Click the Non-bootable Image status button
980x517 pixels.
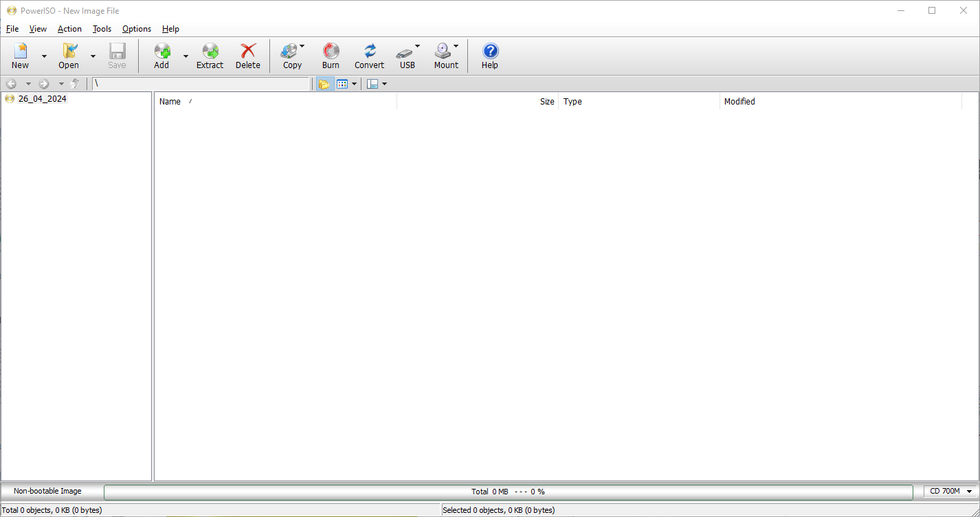point(47,491)
